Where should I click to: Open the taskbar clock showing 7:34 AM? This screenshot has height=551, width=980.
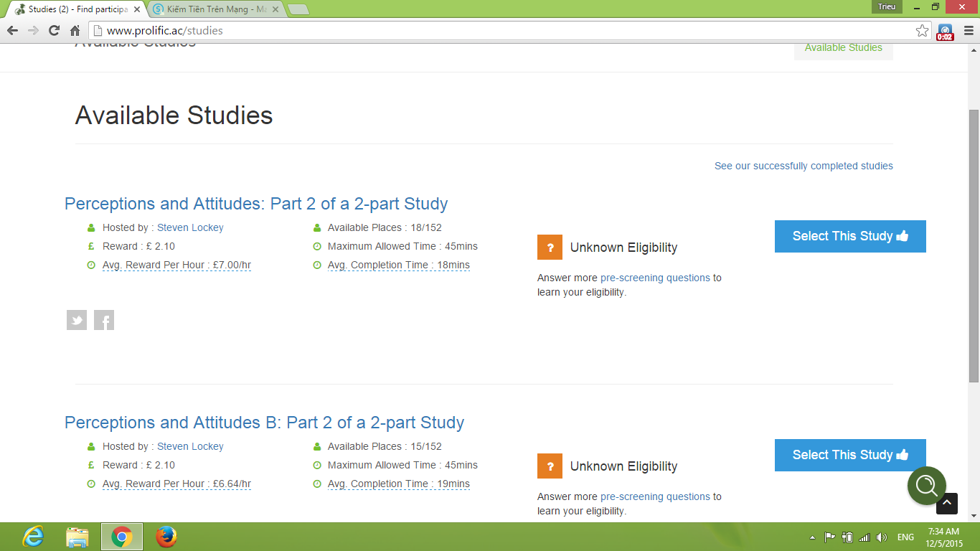(944, 537)
